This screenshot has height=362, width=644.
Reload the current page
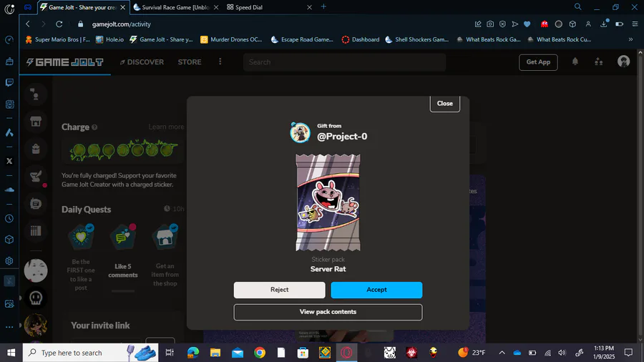[59, 24]
